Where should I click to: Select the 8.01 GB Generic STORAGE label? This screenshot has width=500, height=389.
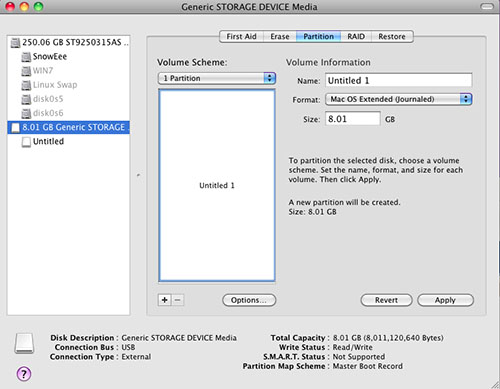[x=75, y=127]
